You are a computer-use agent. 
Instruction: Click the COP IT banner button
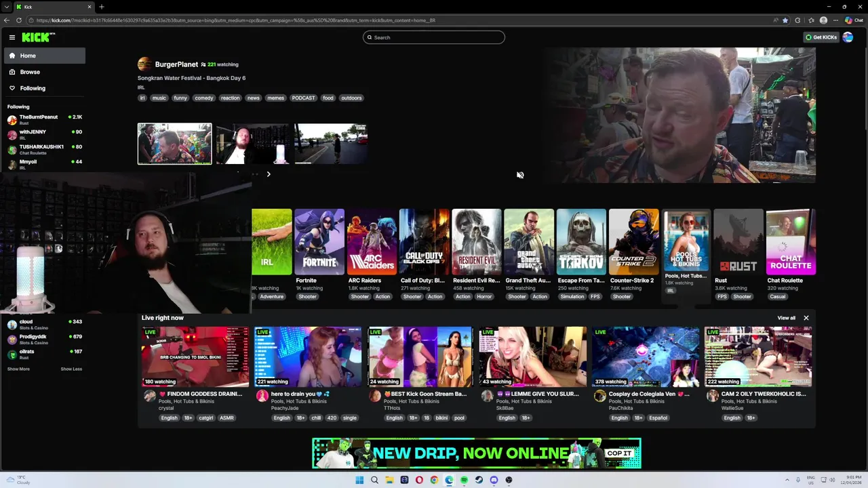[x=619, y=453]
